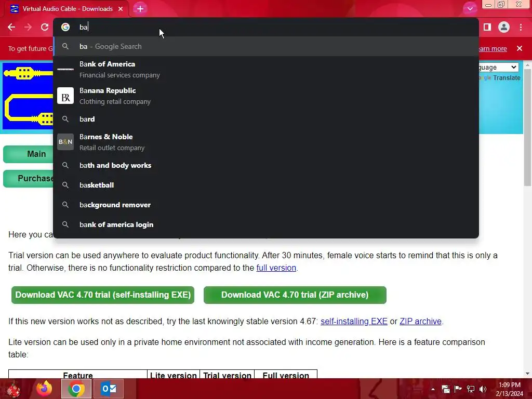Select the 'ba - Google Search' suggestion
The height and width of the screenshot is (399, 532).
pos(266,46)
